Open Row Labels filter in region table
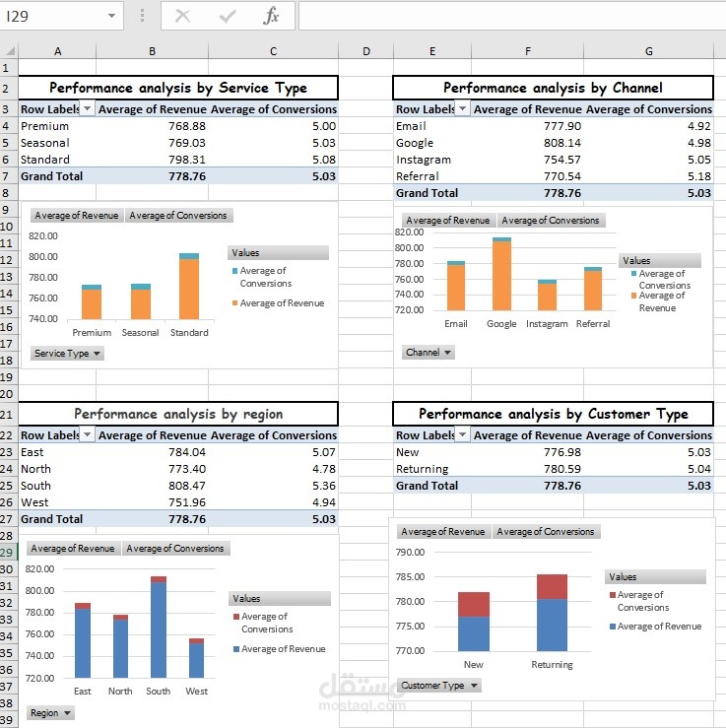 [x=88, y=435]
